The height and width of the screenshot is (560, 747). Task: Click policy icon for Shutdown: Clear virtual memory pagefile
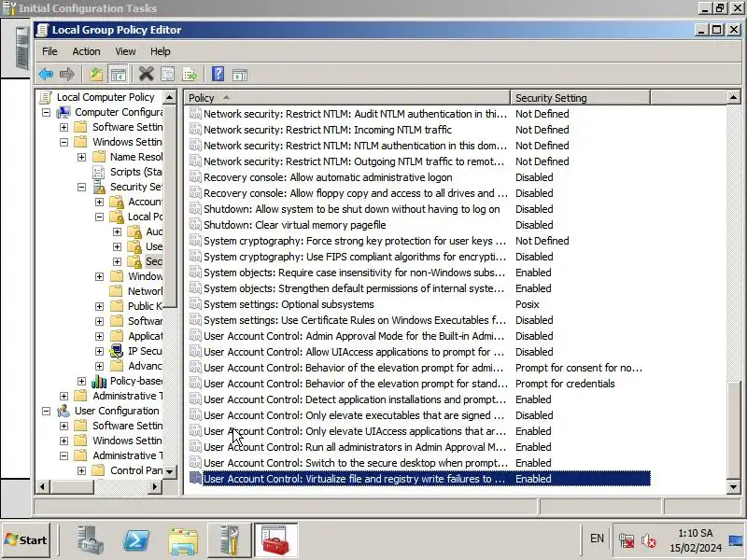[x=195, y=224]
